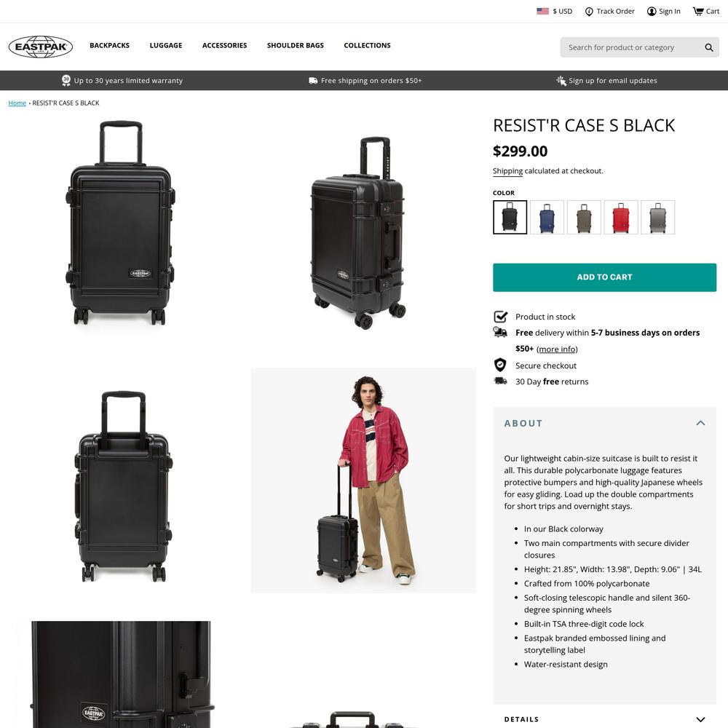Click the Sign In user icon
The width and height of the screenshot is (728, 728).
pos(652,11)
